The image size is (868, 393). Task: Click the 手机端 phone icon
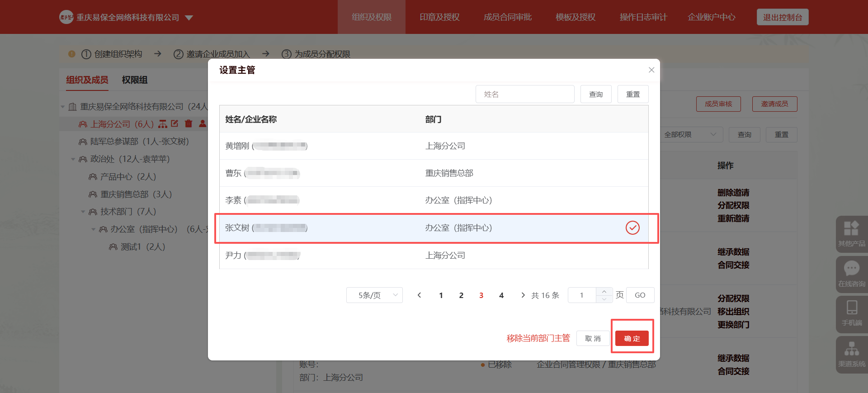(x=851, y=312)
